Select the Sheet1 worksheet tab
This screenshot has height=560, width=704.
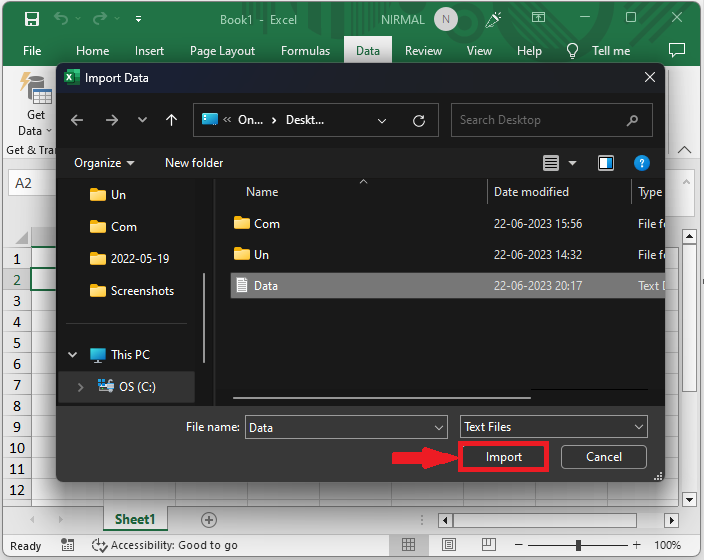pyautogui.click(x=135, y=520)
